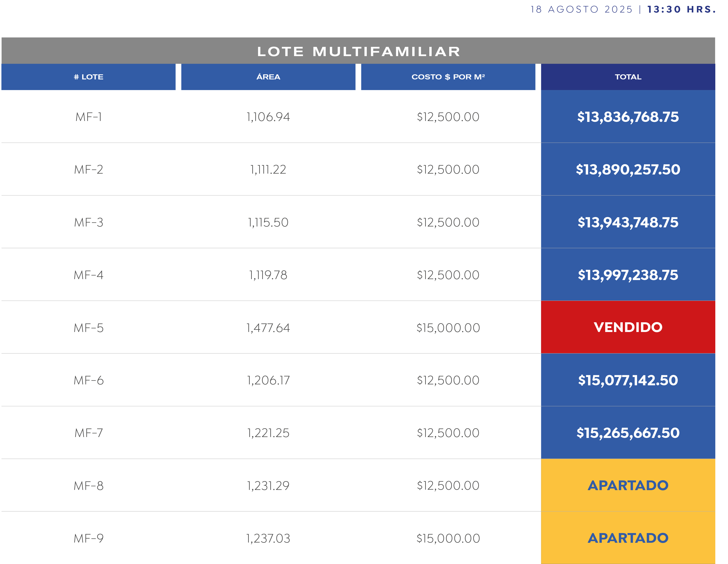
Task: Select area value 1,221.25
Action: click(268, 433)
